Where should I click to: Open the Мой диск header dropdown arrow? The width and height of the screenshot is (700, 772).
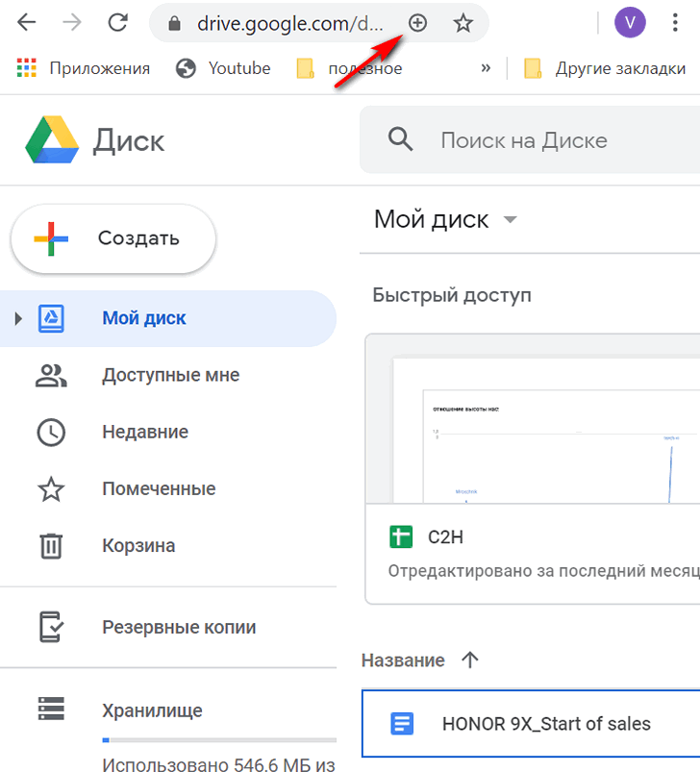point(511,219)
